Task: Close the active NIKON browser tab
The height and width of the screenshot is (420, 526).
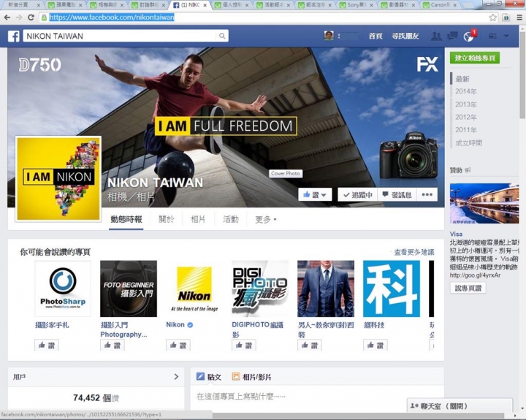Action: (x=205, y=5)
